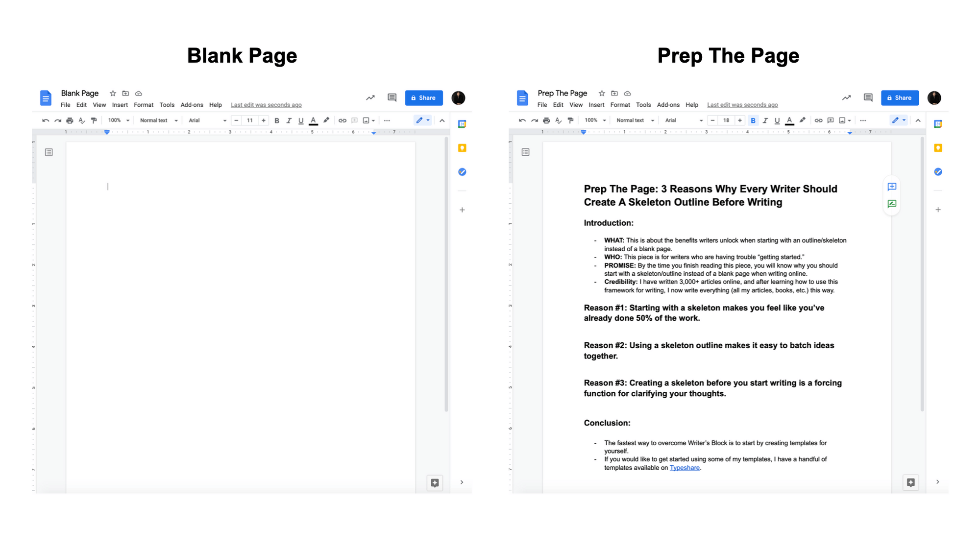Screen dimensions: 980x549
Task: Open Google Keep in Prep The Page side panel
Action: pyautogui.click(x=938, y=148)
